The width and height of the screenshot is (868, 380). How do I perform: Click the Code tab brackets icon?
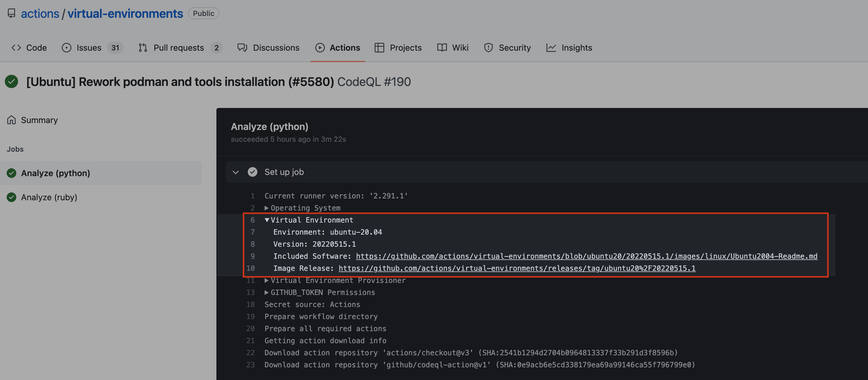[x=16, y=48]
